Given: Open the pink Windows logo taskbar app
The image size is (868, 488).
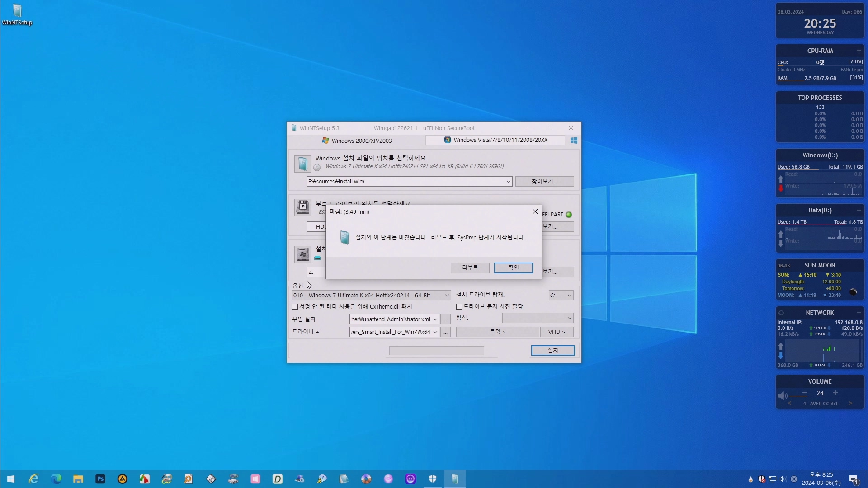Looking at the screenshot, I should (255, 479).
